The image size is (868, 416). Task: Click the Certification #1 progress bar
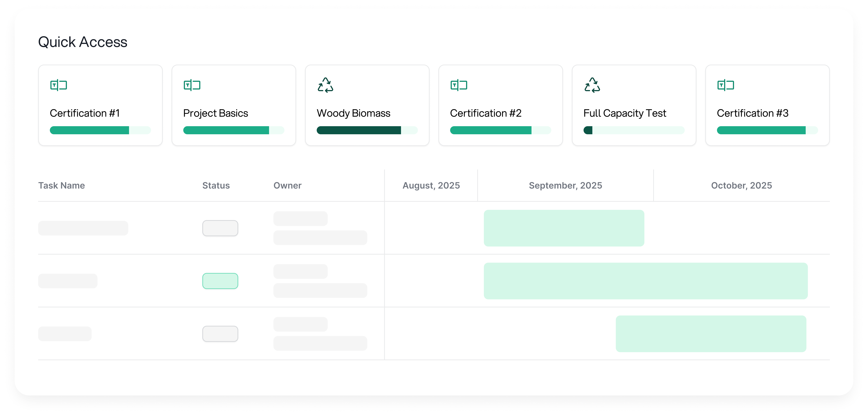point(100,130)
